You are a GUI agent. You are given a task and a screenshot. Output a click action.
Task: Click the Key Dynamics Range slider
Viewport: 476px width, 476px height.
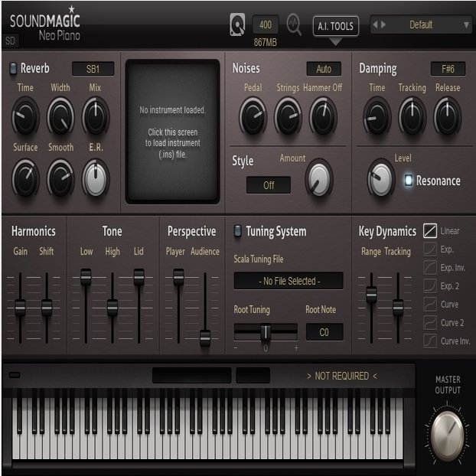coord(371,294)
